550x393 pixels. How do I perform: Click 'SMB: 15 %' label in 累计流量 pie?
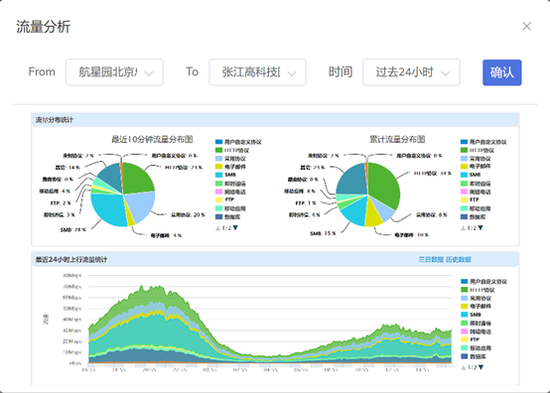(322, 233)
